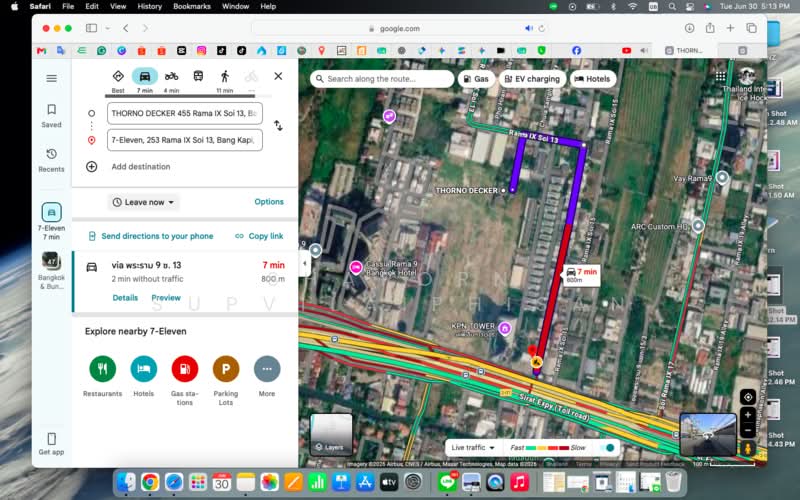Open the Leave now dropdown
800x500 pixels.
point(144,202)
